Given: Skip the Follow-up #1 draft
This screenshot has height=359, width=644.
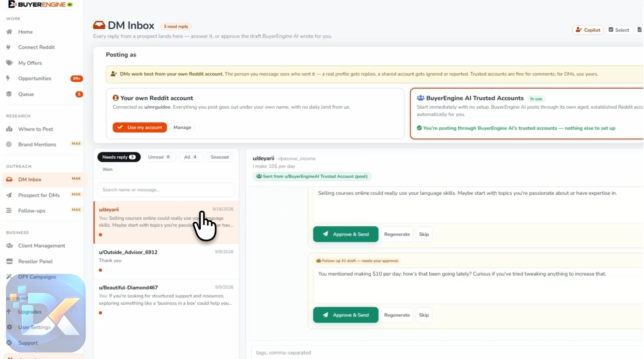Looking at the screenshot, I should coord(424,315).
